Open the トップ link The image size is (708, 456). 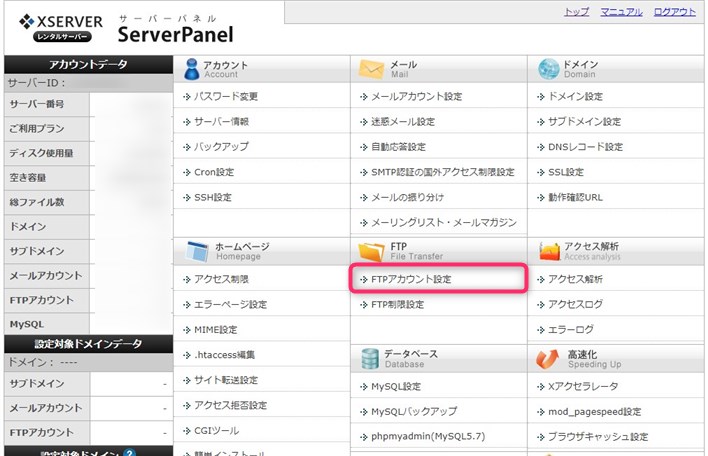point(577,12)
